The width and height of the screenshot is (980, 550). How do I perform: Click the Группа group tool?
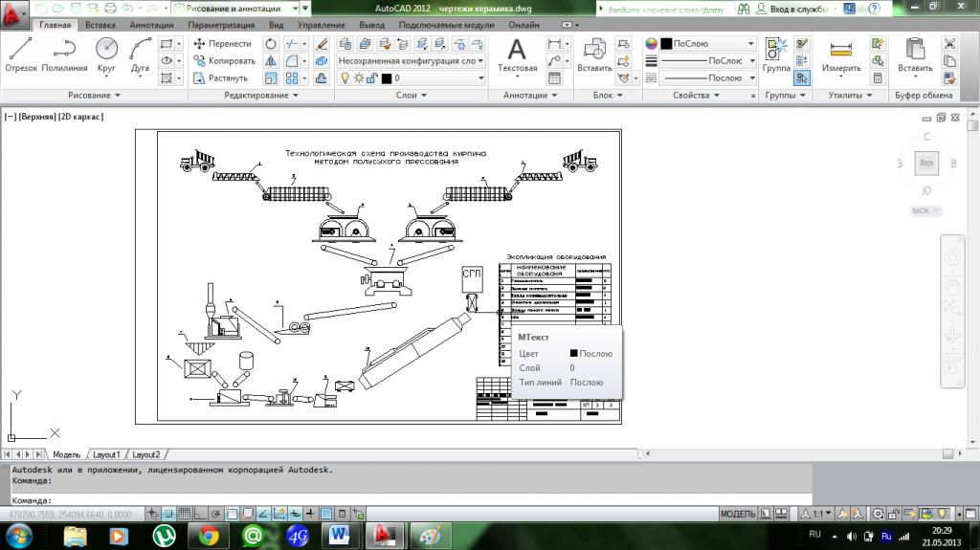click(x=776, y=55)
